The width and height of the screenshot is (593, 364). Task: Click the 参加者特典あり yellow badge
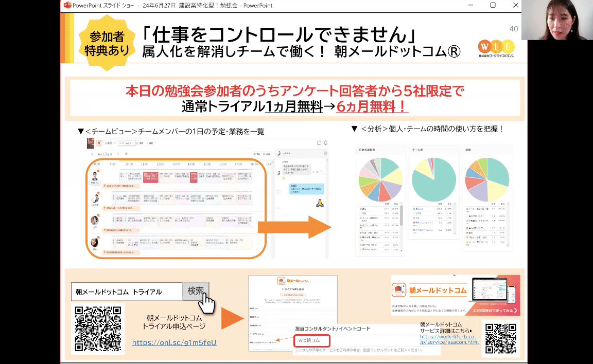click(107, 43)
